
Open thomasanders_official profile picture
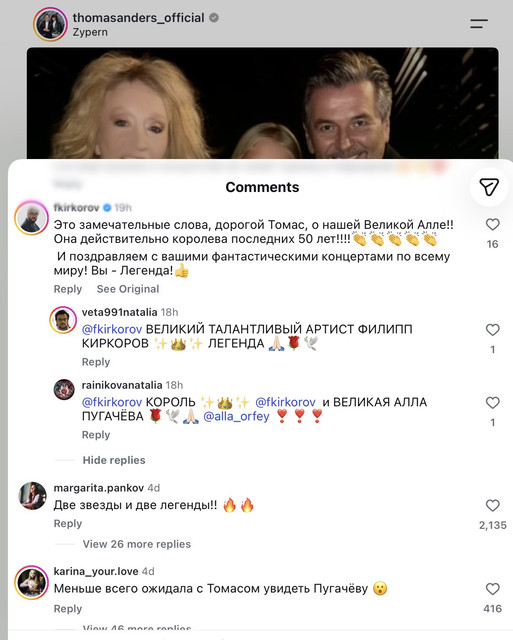[x=50, y=24]
